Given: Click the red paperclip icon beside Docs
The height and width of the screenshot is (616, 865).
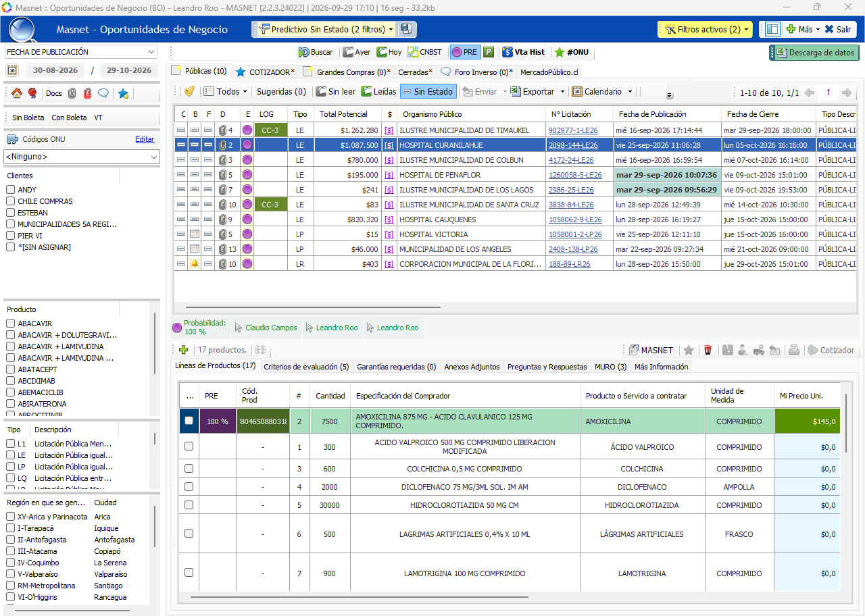Looking at the screenshot, I should click(x=87, y=93).
